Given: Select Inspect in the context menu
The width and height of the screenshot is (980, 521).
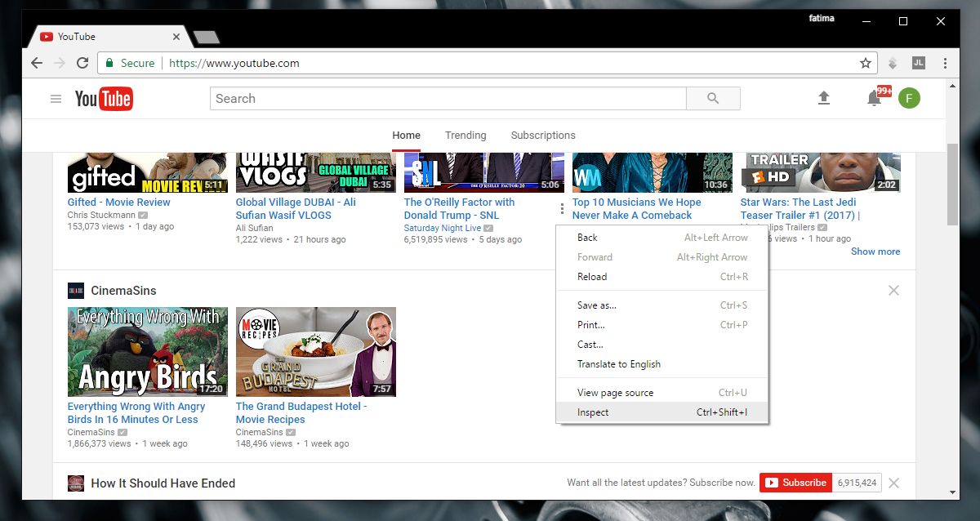Looking at the screenshot, I should [x=661, y=412].
